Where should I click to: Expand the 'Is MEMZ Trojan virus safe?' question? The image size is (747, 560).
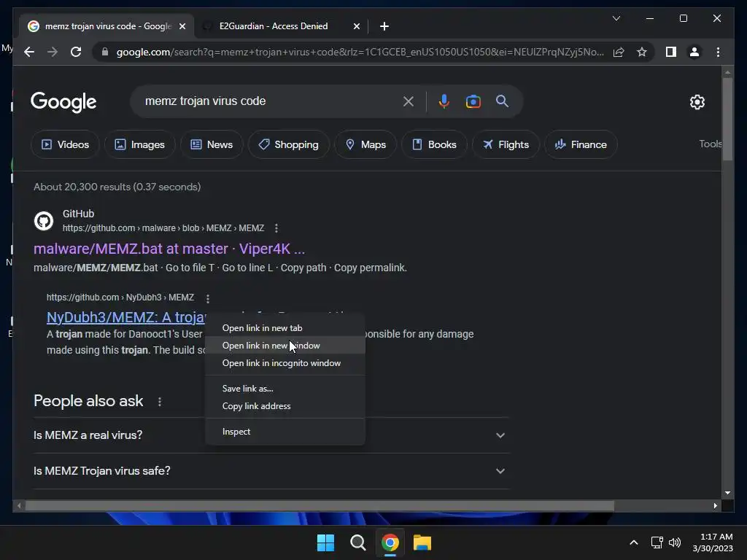(271, 471)
